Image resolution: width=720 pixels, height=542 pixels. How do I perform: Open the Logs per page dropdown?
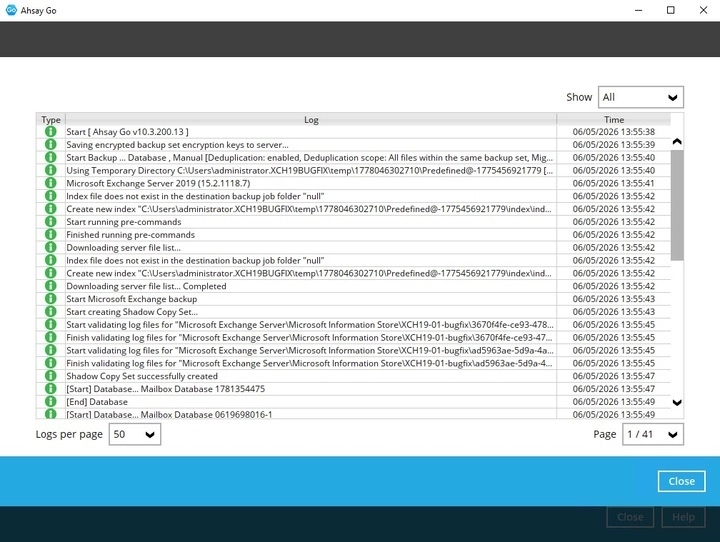[135, 434]
